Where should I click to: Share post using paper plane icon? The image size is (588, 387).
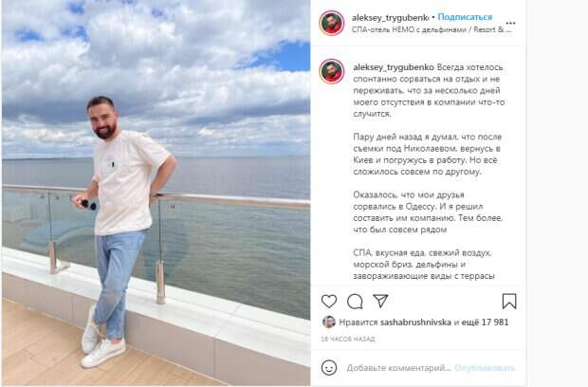coord(380,301)
